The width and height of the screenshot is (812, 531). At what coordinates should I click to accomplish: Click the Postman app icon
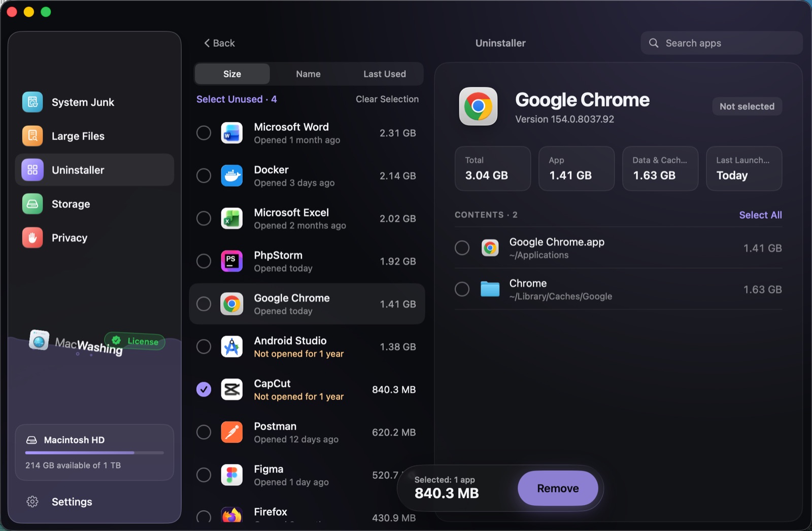click(x=232, y=432)
